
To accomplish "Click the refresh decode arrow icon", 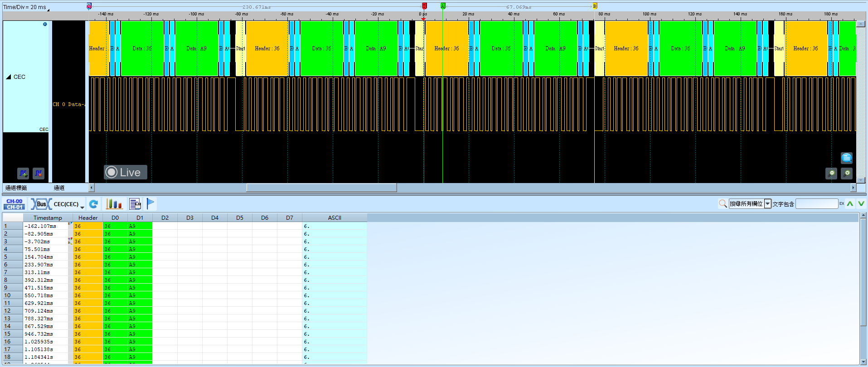I will 94,204.
